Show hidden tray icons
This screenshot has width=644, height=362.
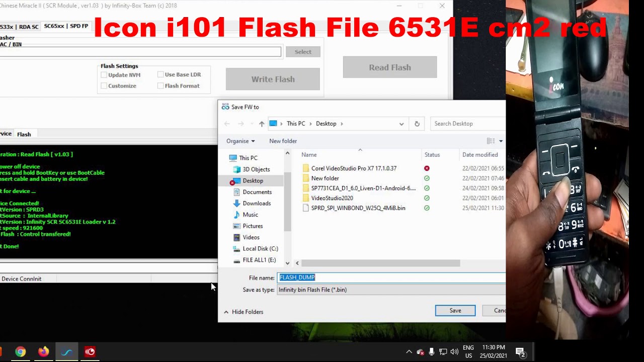[x=409, y=352]
